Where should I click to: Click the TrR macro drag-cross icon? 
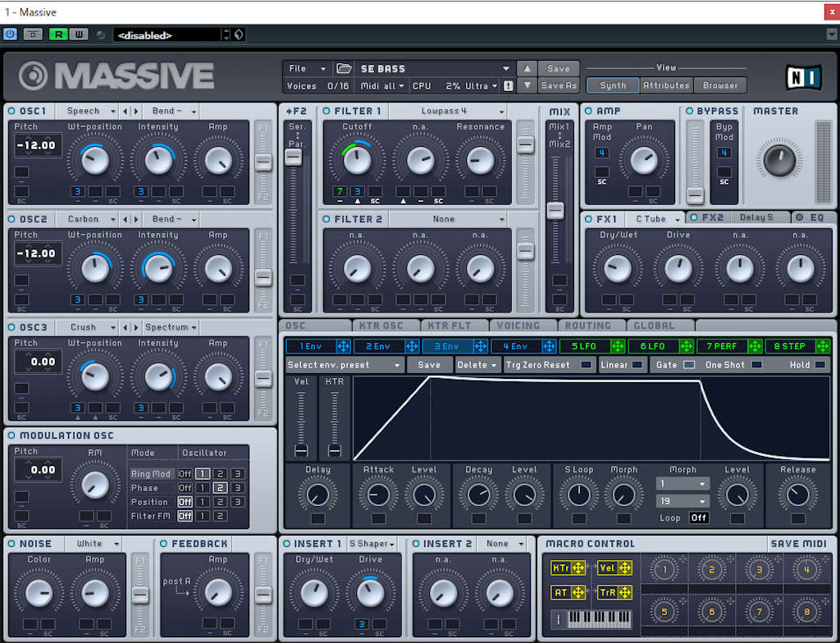(624, 592)
